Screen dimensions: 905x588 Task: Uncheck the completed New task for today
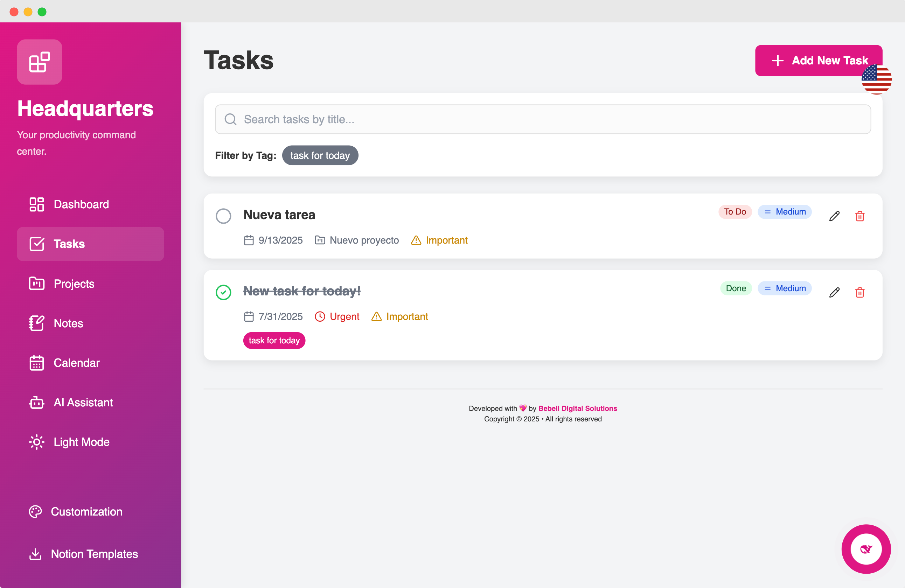[x=223, y=292]
